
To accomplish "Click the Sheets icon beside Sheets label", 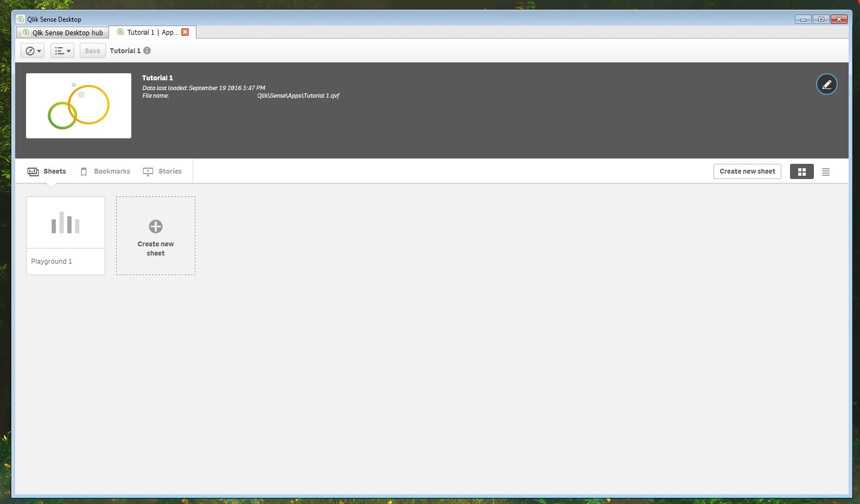I will pos(33,171).
